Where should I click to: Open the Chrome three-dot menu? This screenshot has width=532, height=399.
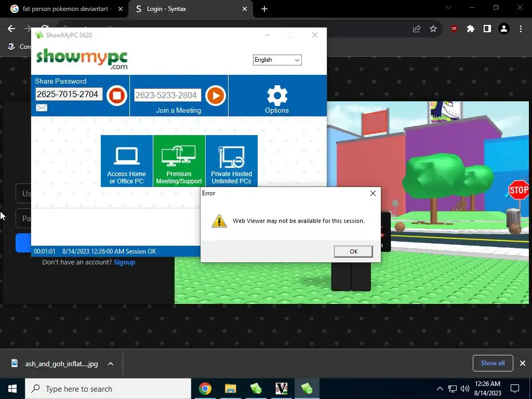click(x=521, y=29)
